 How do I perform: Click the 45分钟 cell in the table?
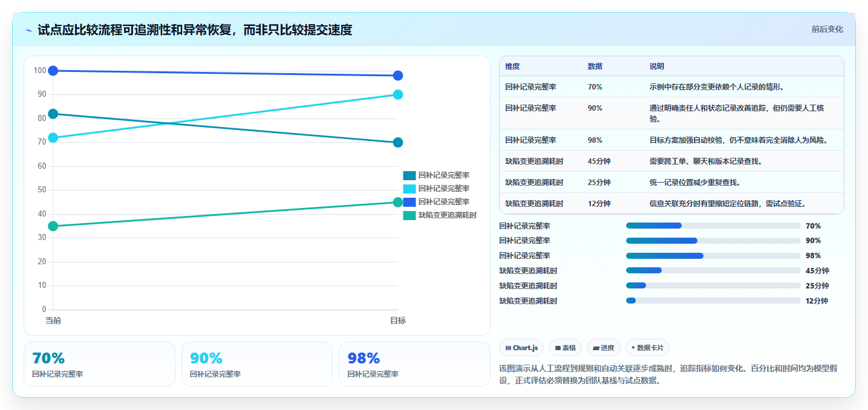[x=599, y=161]
